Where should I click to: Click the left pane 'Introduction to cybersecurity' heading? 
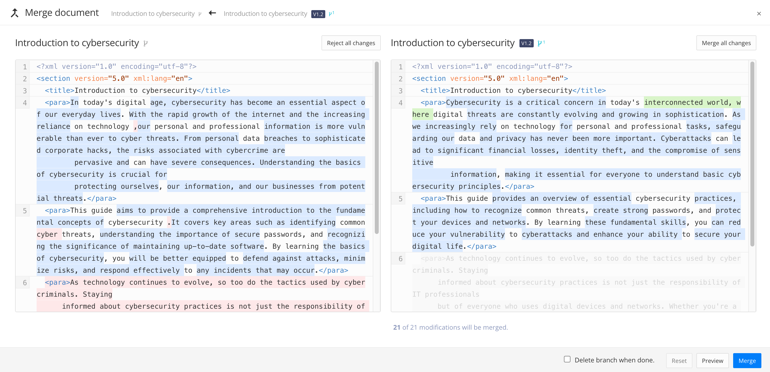77,43
